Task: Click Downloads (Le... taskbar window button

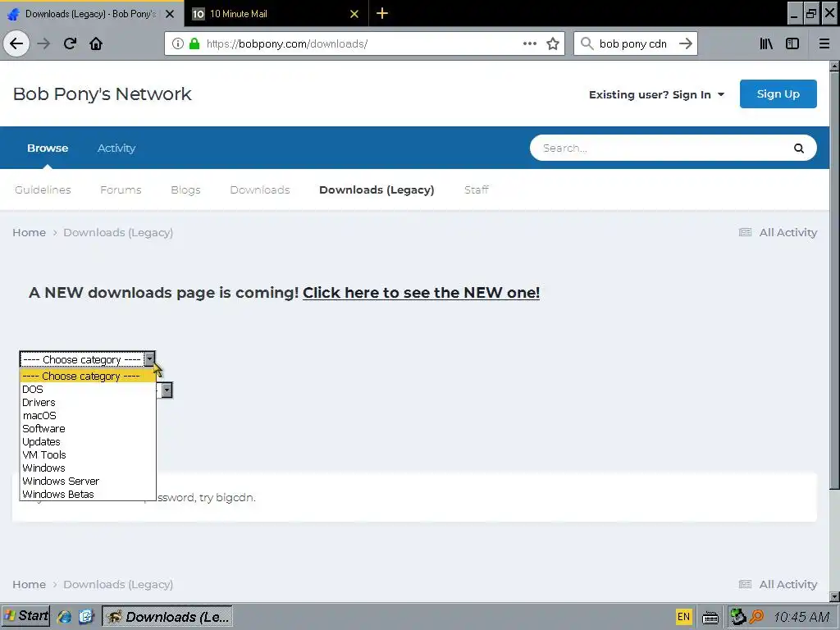Action: 167,617
